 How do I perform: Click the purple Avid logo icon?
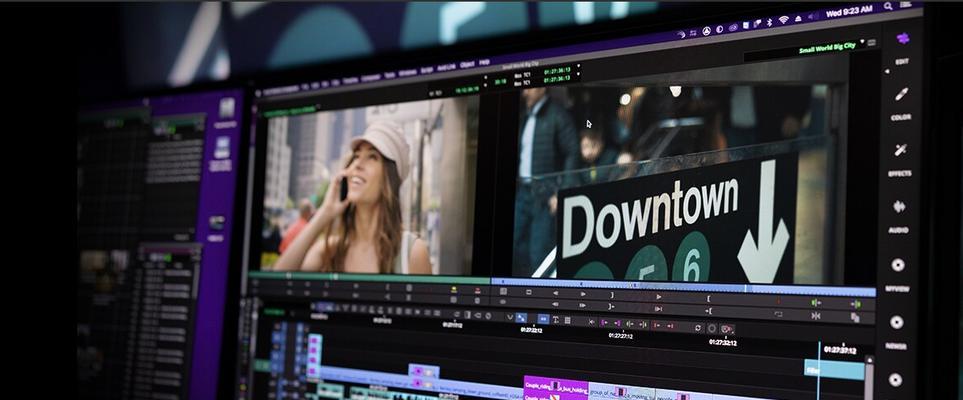tap(902, 38)
